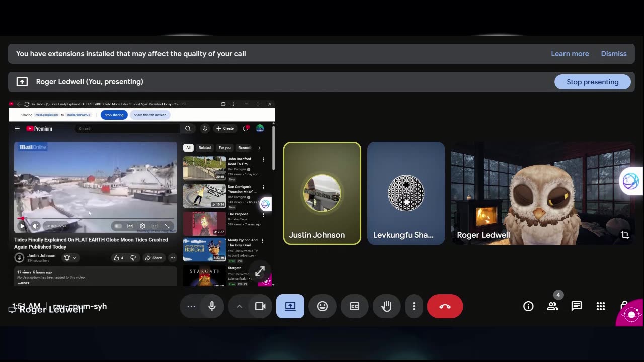Expand description with ...more

coord(24,283)
